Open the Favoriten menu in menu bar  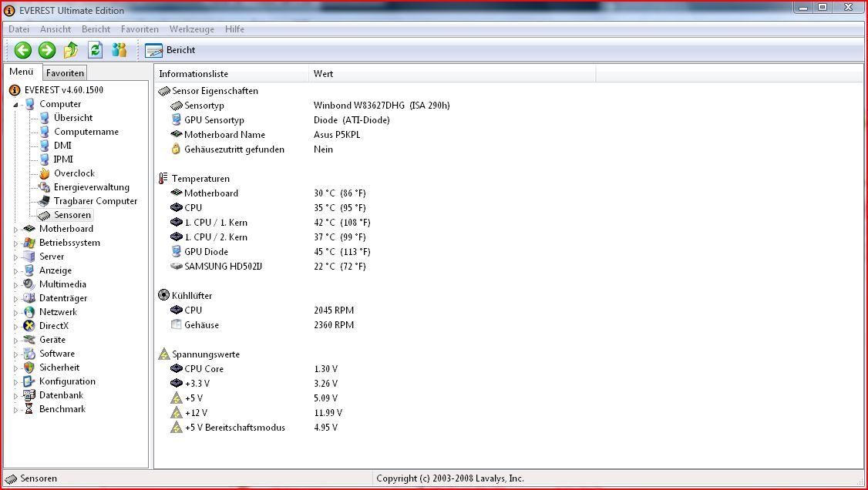[140, 29]
